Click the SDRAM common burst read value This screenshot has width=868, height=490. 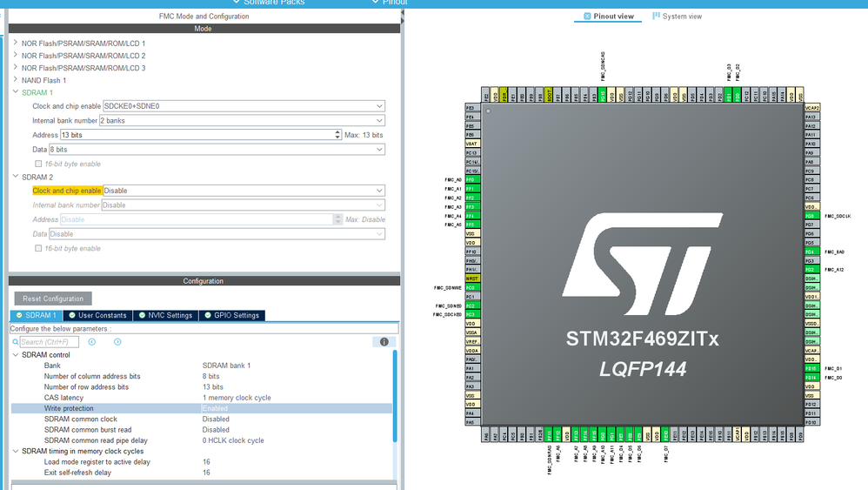pos(216,430)
